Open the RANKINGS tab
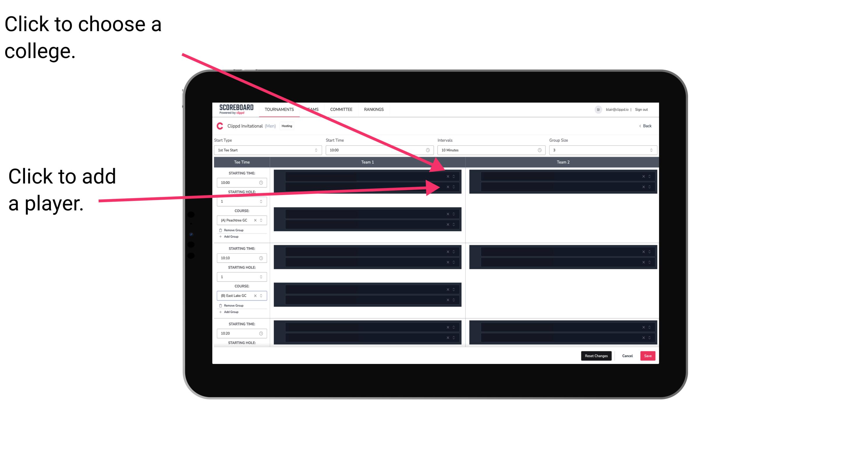This screenshot has width=868, height=467. (x=374, y=110)
